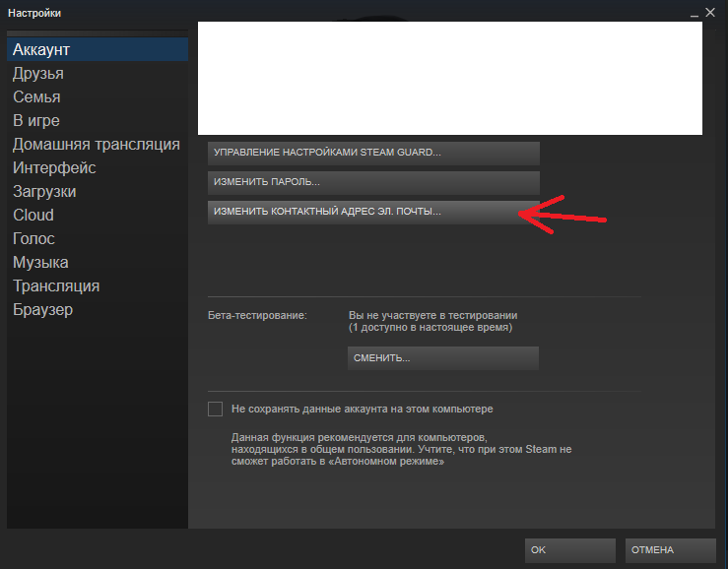Click the Бета-тестирование label
728x569 pixels.
coord(257,316)
